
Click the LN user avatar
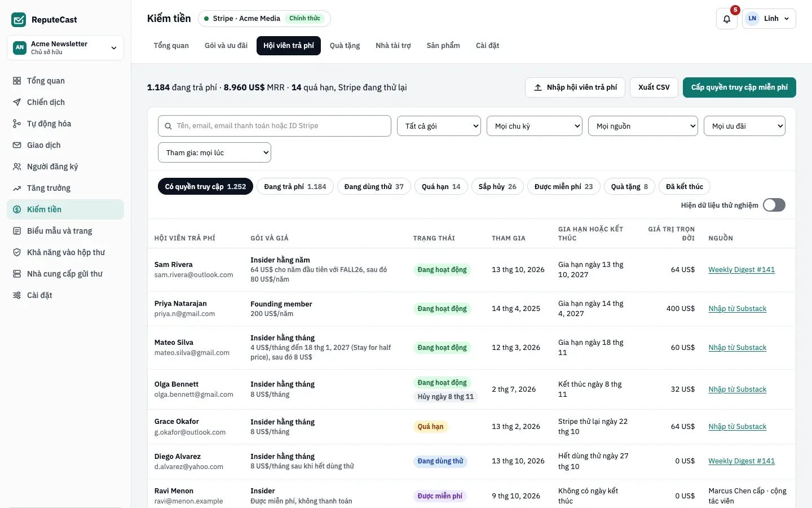(752, 19)
